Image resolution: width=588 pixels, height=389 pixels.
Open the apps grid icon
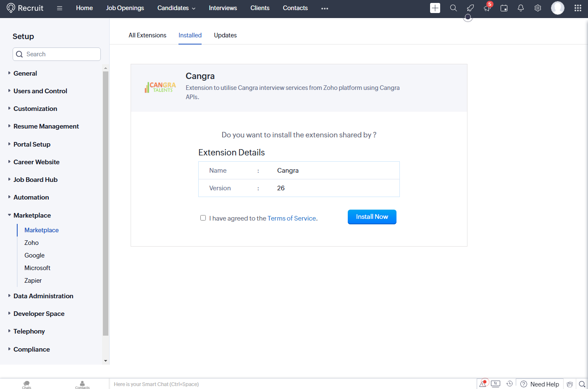point(578,8)
